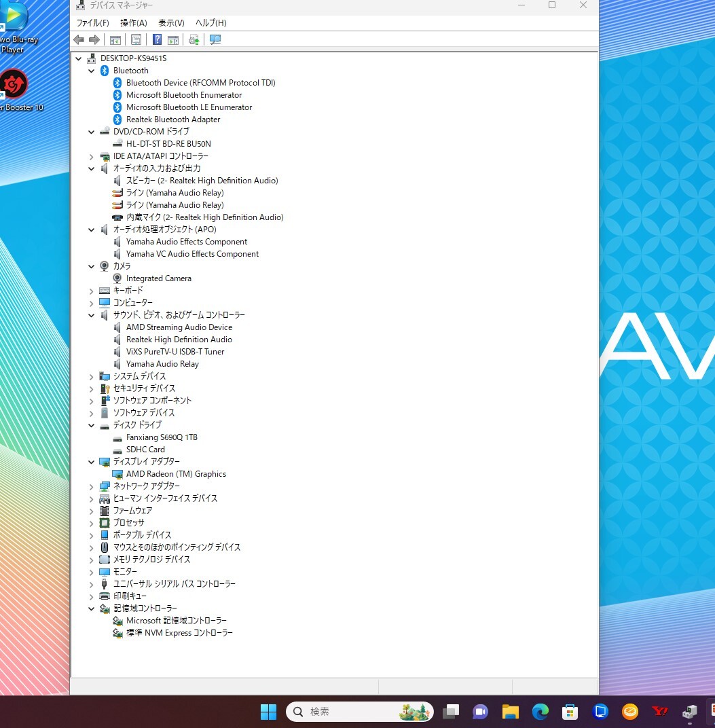Expand the ファームウェア category
The width and height of the screenshot is (715, 728).
click(x=92, y=511)
